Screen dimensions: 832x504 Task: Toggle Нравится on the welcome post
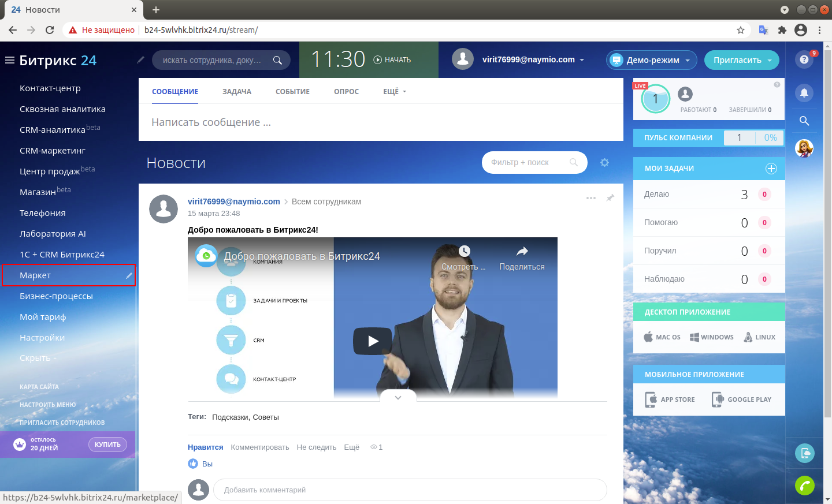click(205, 447)
